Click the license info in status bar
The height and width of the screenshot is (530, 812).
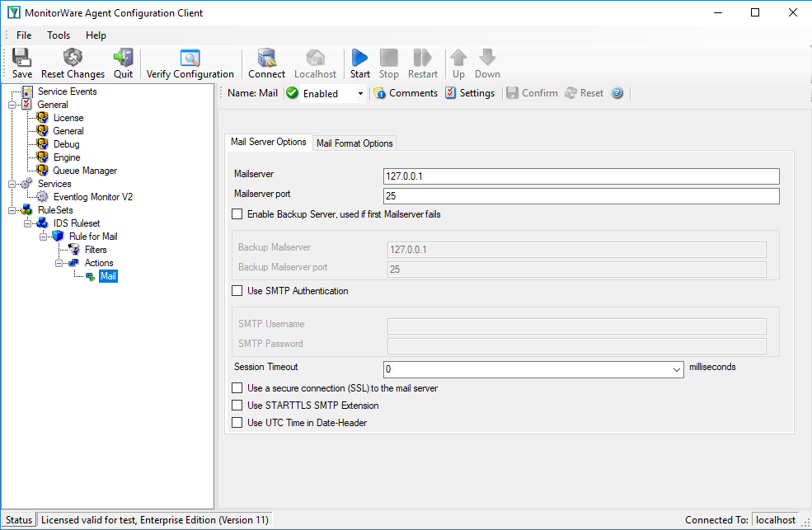[155, 519]
